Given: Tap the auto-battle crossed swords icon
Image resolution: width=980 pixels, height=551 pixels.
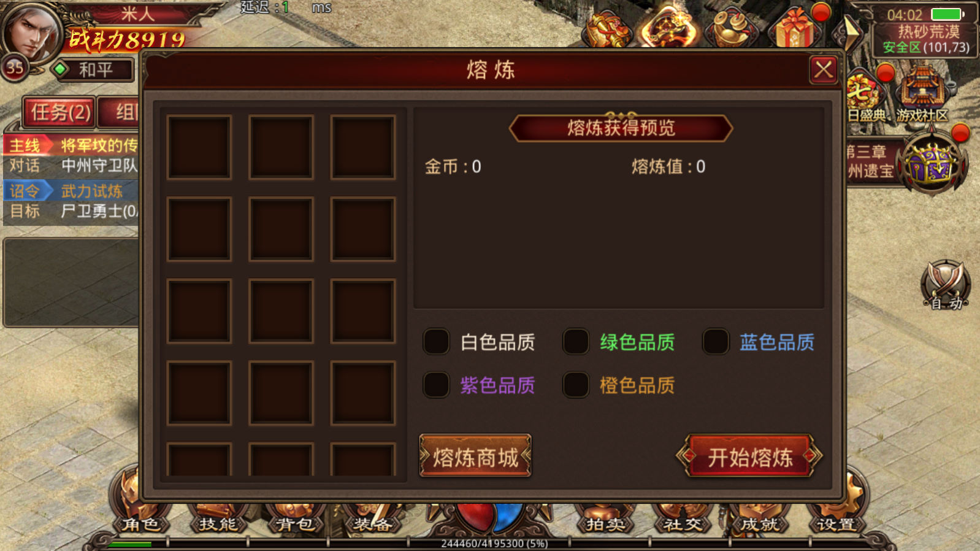Looking at the screenshot, I should (x=945, y=284).
